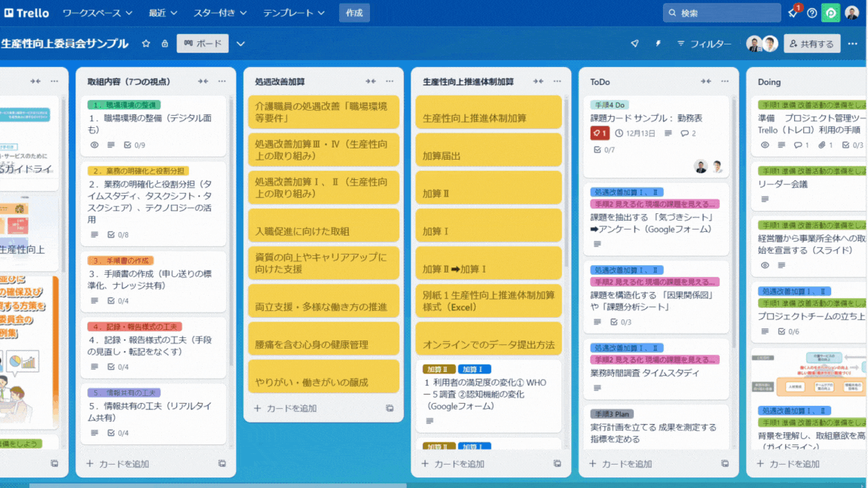
Task: Click the search field
Action: pos(722,13)
